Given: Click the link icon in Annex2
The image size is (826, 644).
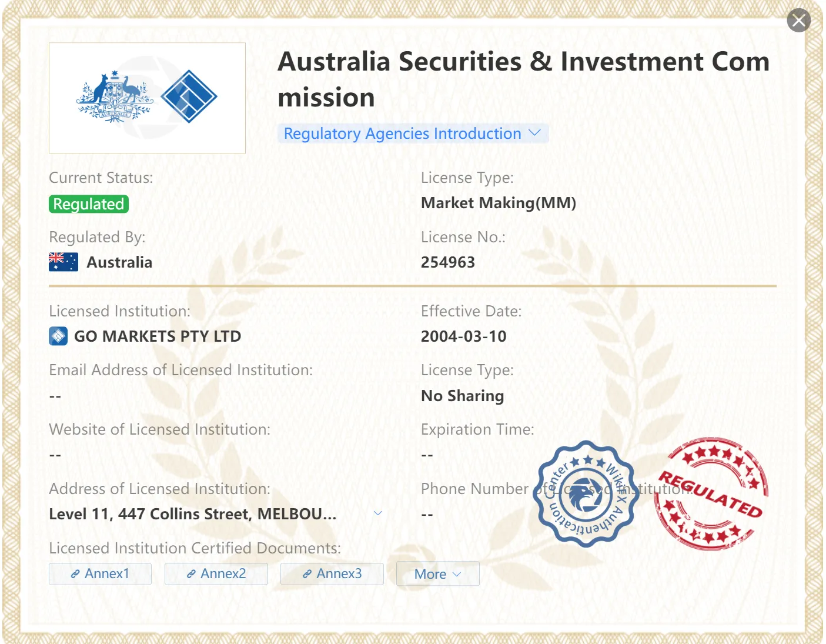Looking at the screenshot, I should [x=191, y=574].
